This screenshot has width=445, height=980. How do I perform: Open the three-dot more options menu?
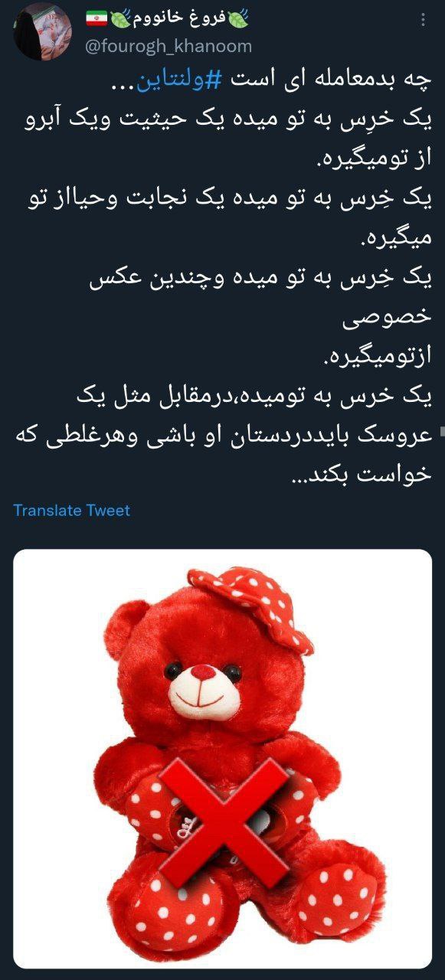[x=423, y=18]
